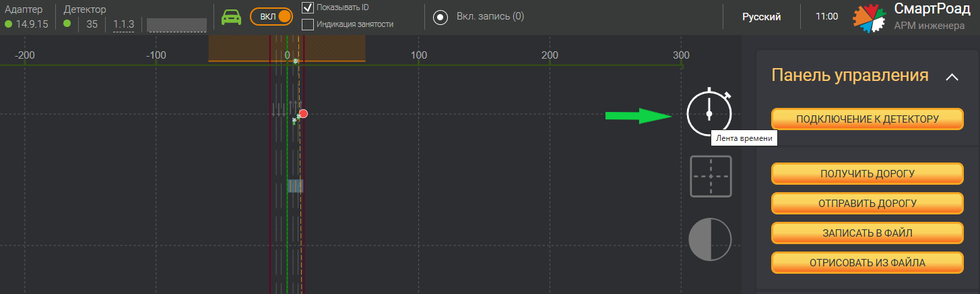The height and width of the screenshot is (294, 980).
Task: Open the Русский language selector
Action: point(761,17)
